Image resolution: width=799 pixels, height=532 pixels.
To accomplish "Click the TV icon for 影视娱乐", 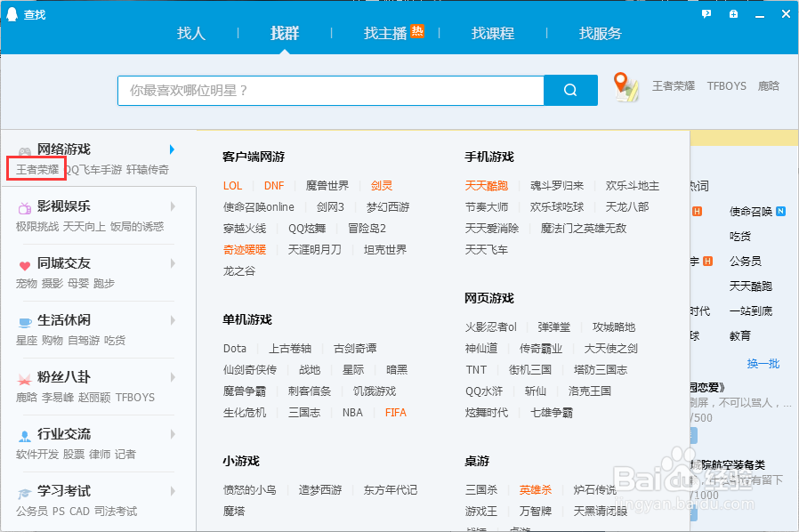I will point(24,207).
